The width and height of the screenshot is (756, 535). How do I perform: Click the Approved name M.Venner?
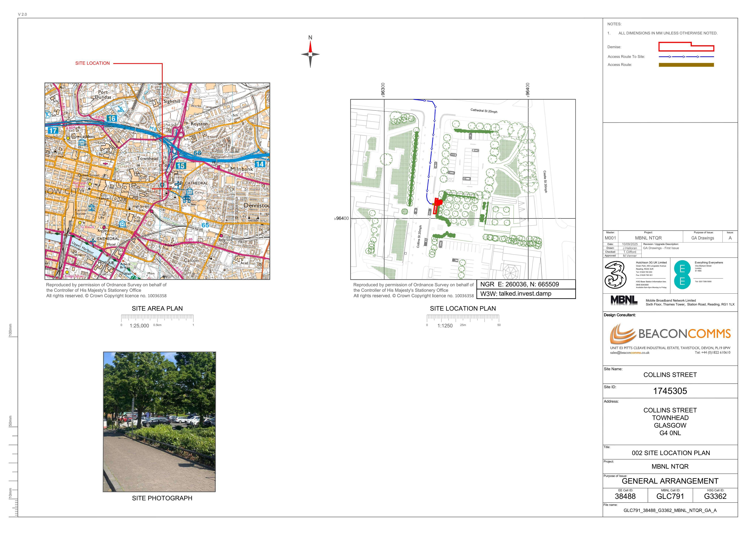coord(630,256)
